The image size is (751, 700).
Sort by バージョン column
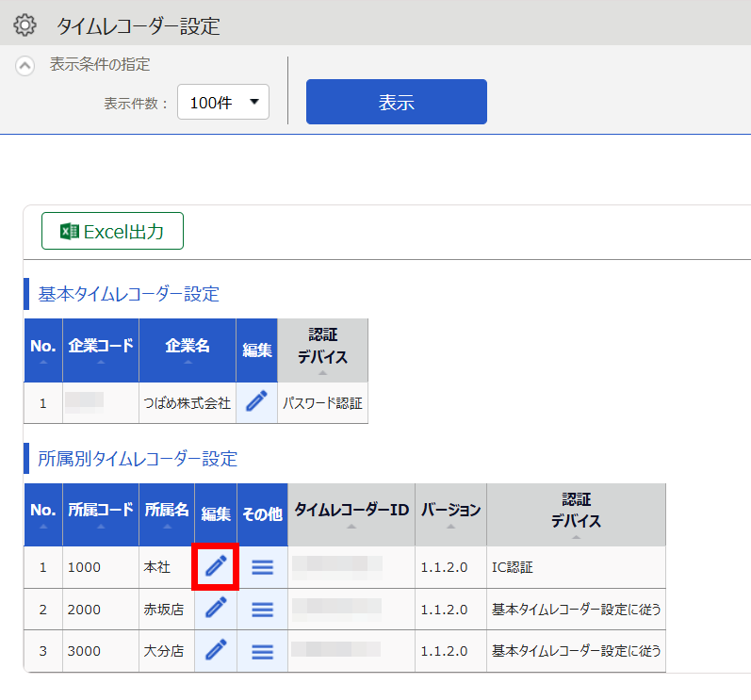coord(450,514)
